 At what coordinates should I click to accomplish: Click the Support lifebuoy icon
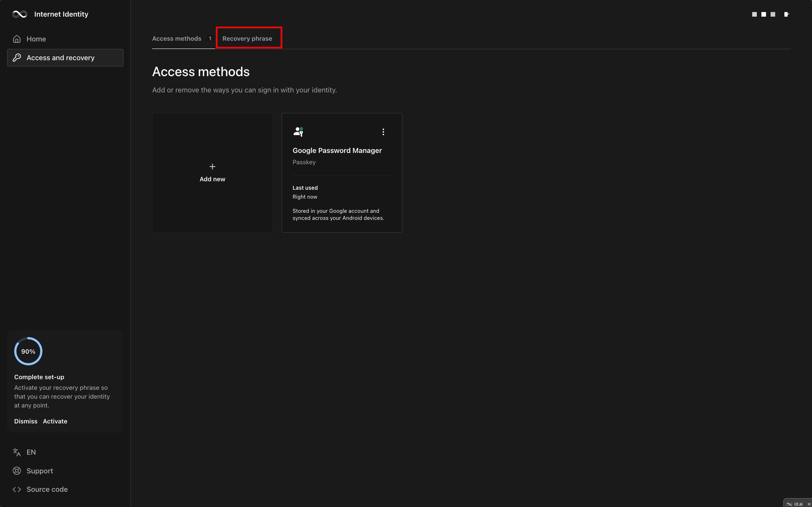click(17, 471)
